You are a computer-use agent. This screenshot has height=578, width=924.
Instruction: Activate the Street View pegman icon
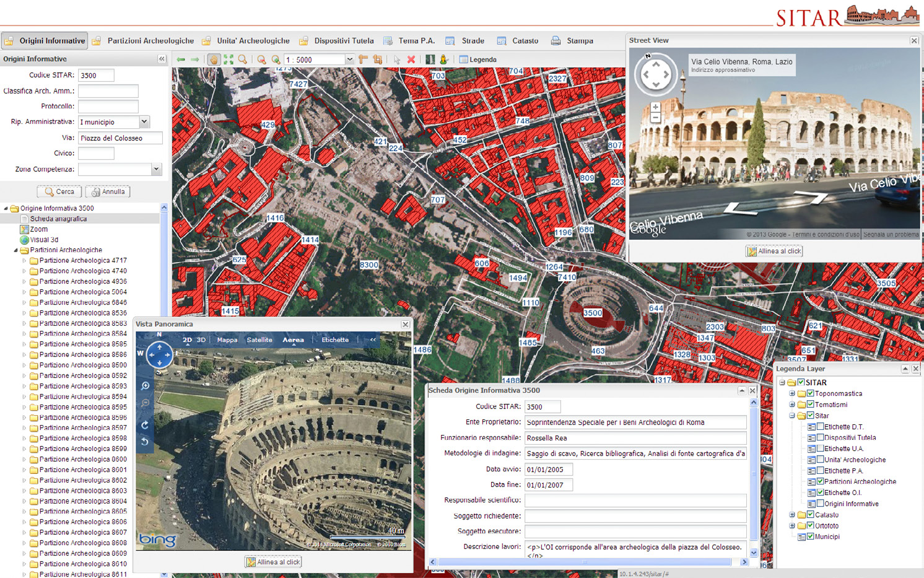(x=443, y=59)
